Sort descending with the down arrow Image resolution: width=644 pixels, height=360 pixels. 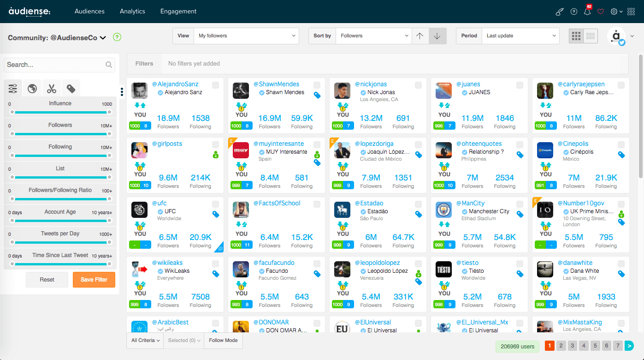click(x=437, y=36)
